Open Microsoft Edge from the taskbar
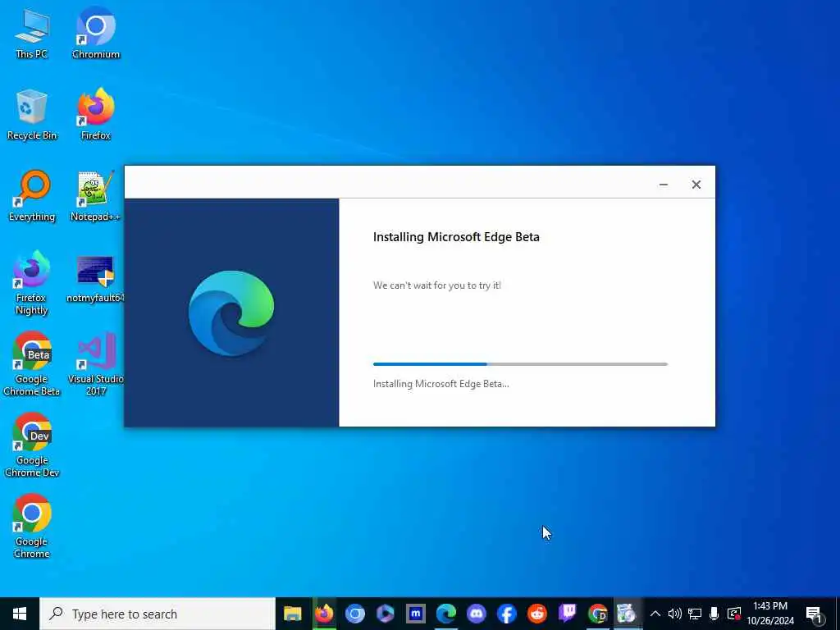 [x=445, y=614]
